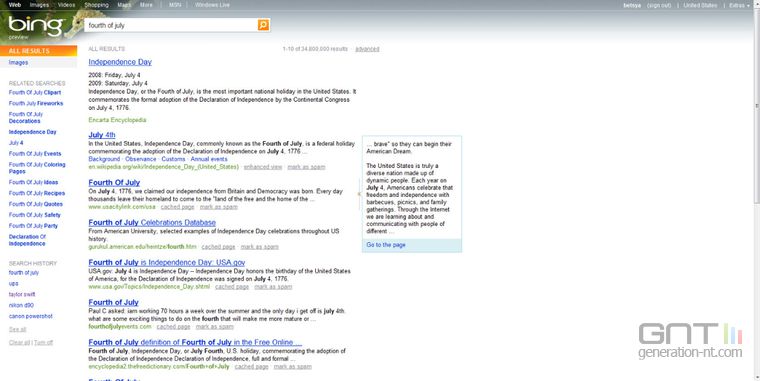Click Declaration Of Independence related search

click(27, 240)
